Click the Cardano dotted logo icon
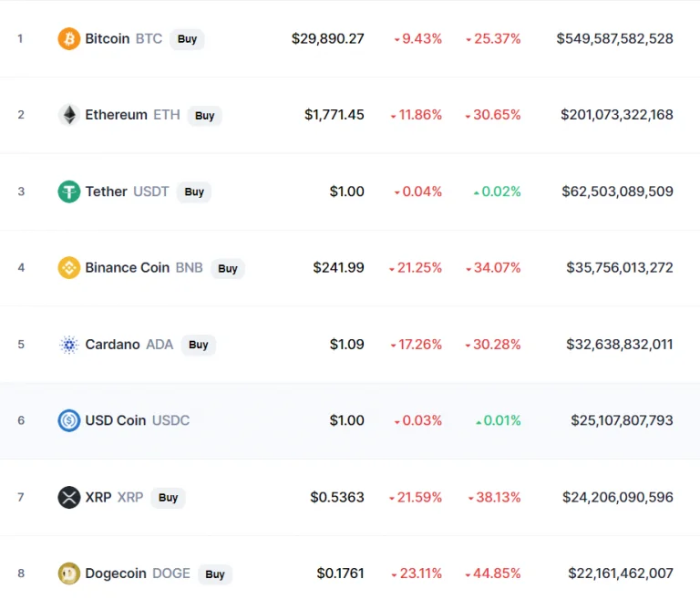This screenshot has height=610, width=700. click(69, 345)
